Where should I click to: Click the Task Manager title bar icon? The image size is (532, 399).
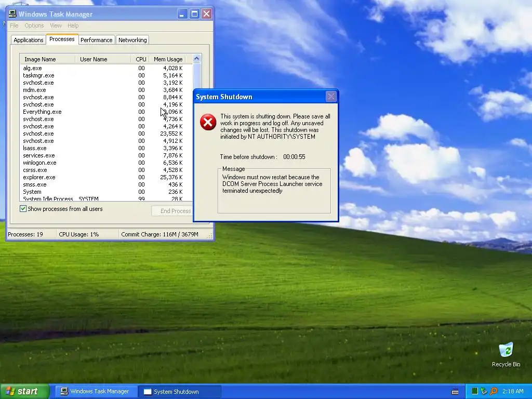pos(12,14)
